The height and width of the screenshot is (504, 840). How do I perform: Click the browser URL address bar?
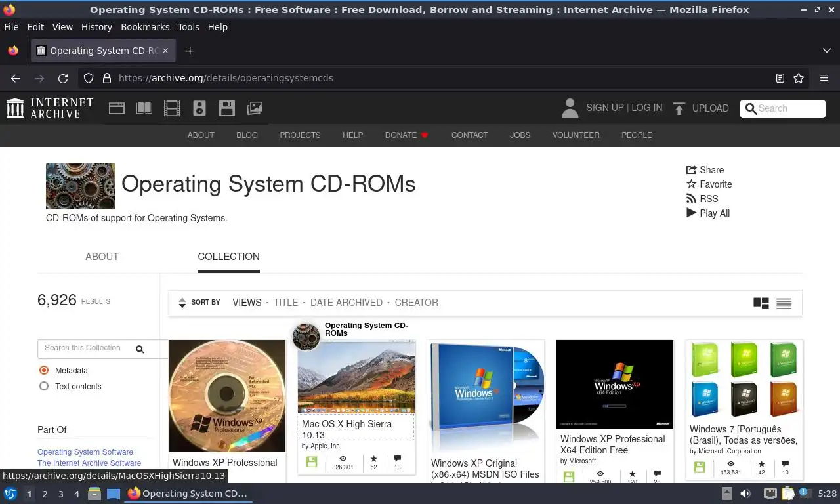pyautogui.click(x=440, y=78)
